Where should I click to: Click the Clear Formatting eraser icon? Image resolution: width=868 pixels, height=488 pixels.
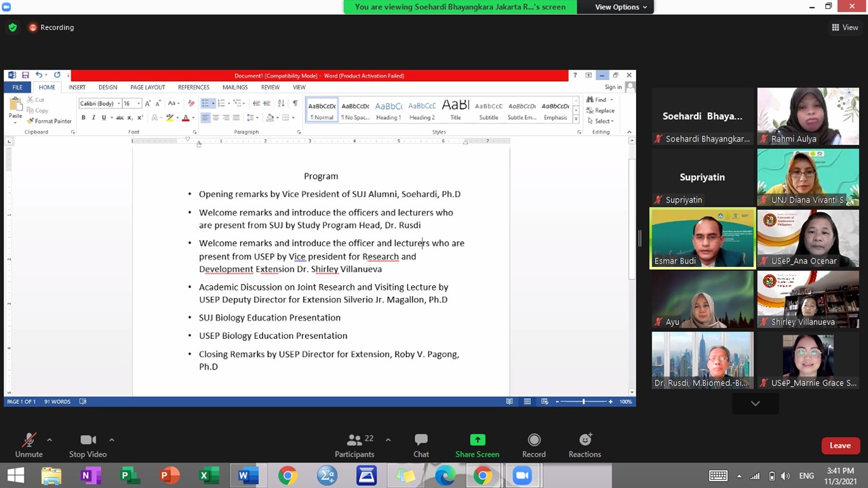pyautogui.click(x=191, y=104)
